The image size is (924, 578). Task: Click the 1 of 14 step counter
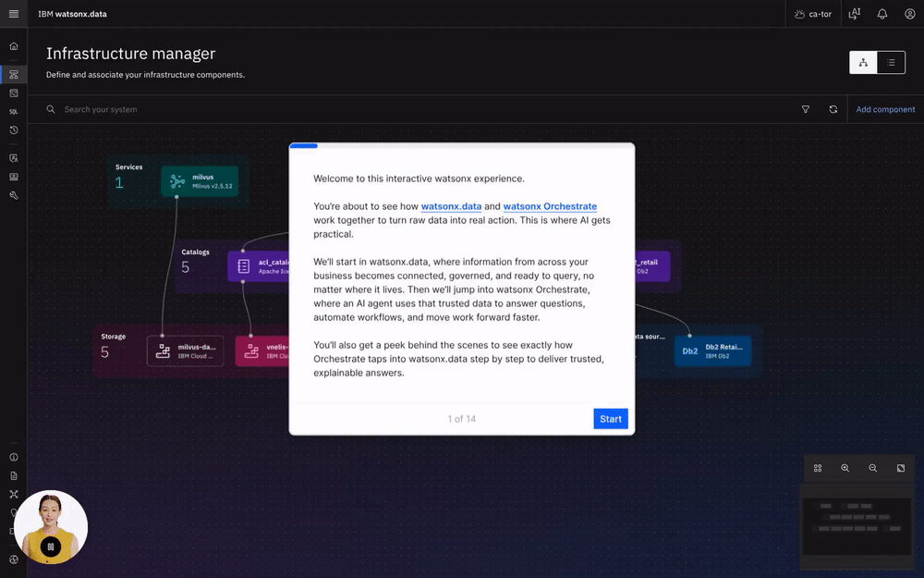click(461, 419)
